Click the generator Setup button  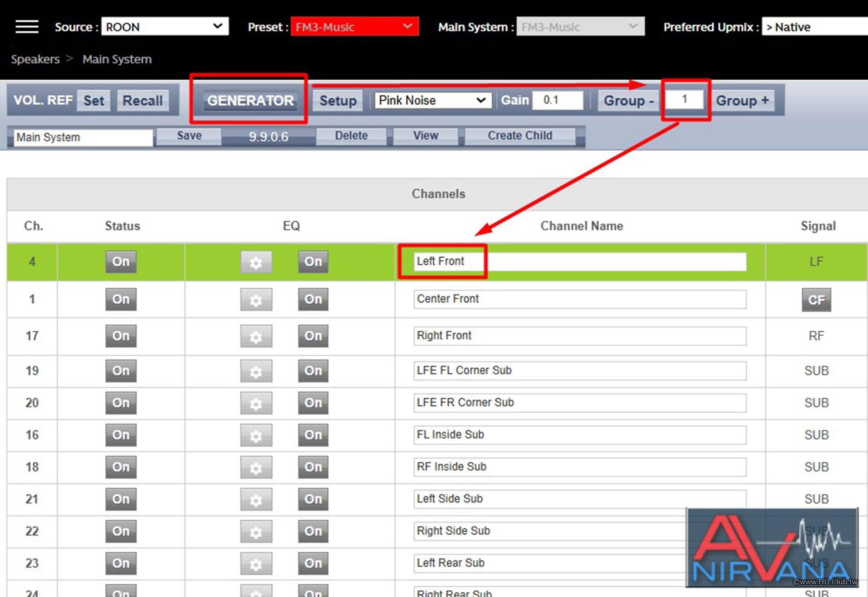coord(338,100)
